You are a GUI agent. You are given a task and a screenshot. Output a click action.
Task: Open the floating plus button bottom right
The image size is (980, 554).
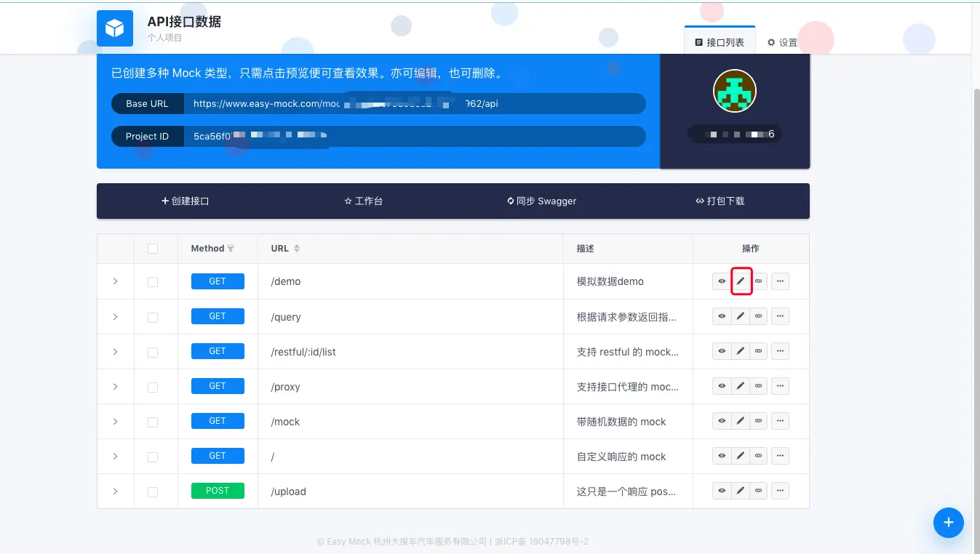click(x=948, y=523)
